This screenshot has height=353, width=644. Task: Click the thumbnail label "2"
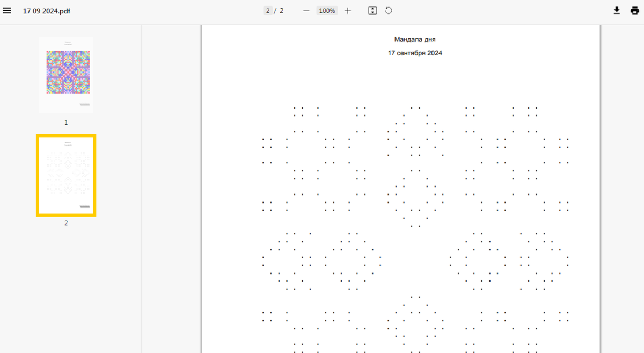point(66,223)
